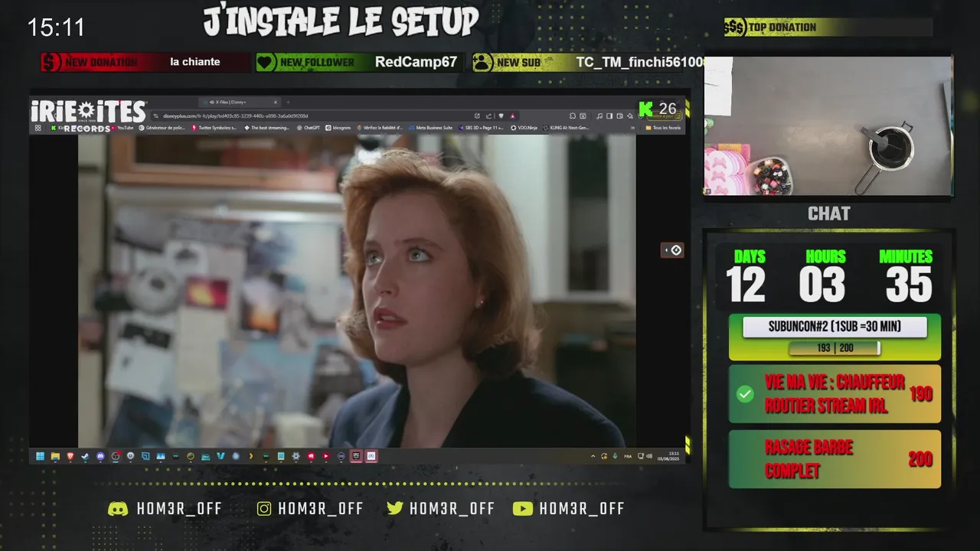The width and height of the screenshot is (980, 551).
Task: Click the webcam overlay thumbnail
Action: coord(828,126)
